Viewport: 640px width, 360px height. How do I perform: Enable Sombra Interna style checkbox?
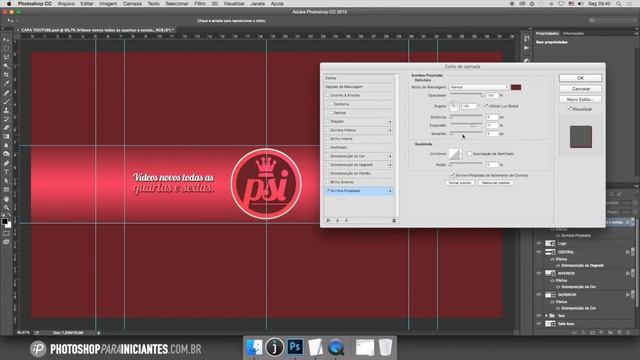328,130
